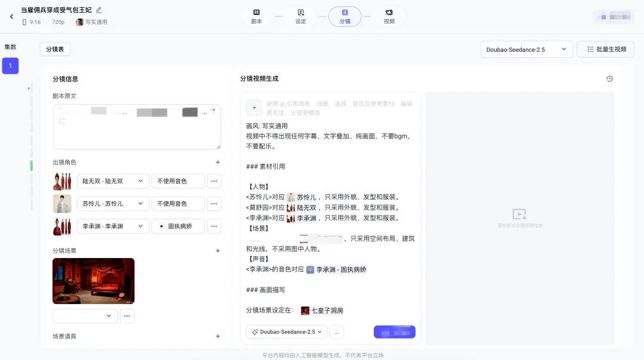
Task: Add a 场景道具 with plus icon
Action: point(218,337)
